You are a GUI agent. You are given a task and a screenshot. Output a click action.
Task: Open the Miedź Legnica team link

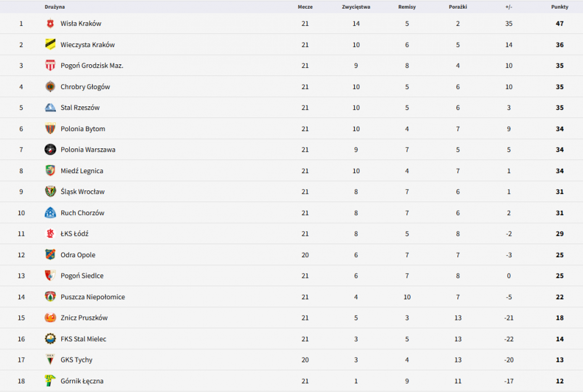click(x=82, y=171)
